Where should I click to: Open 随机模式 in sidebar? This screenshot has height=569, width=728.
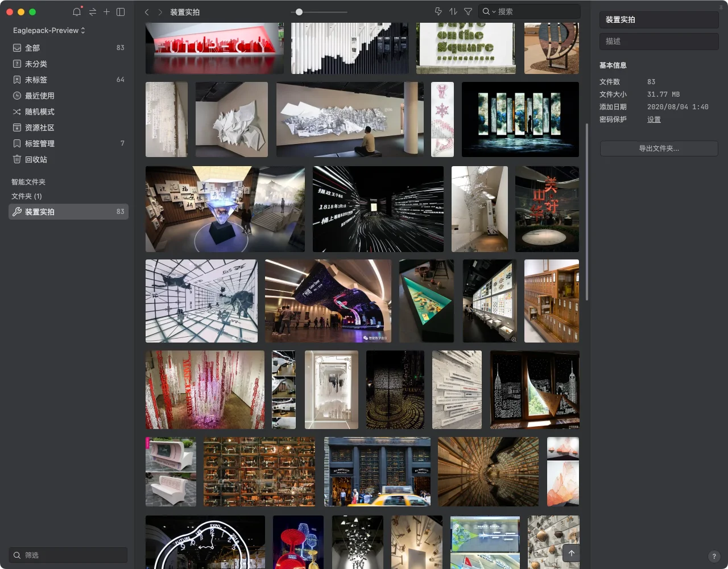click(x=68, y=112)
